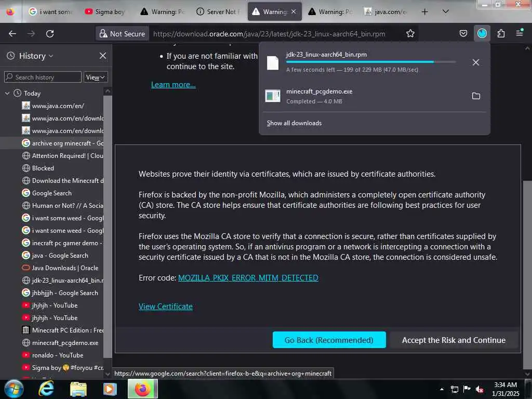
Task: Click the jdk-23 download progress bar
Action: click(x=371, y=62)
